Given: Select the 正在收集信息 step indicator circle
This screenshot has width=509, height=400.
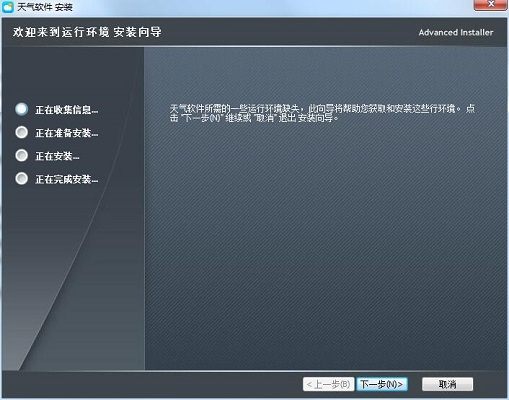Looking at the screenshot, I should click(22, 109).
